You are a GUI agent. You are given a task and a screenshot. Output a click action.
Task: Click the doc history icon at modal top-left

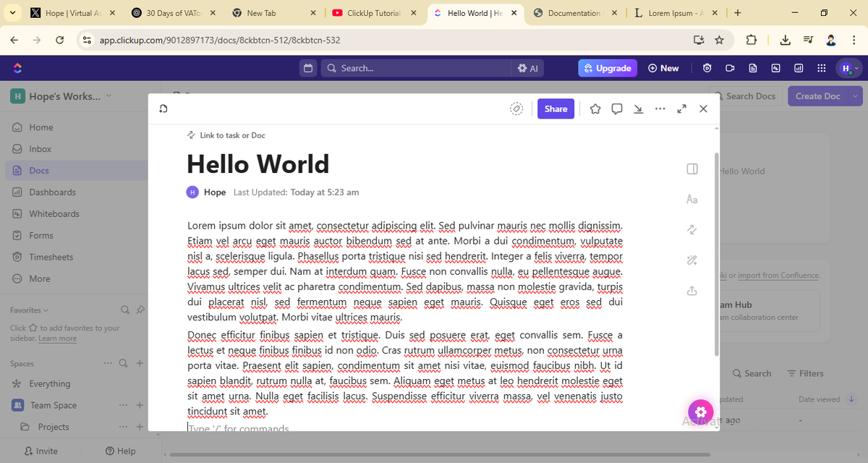tap(163, 109)
